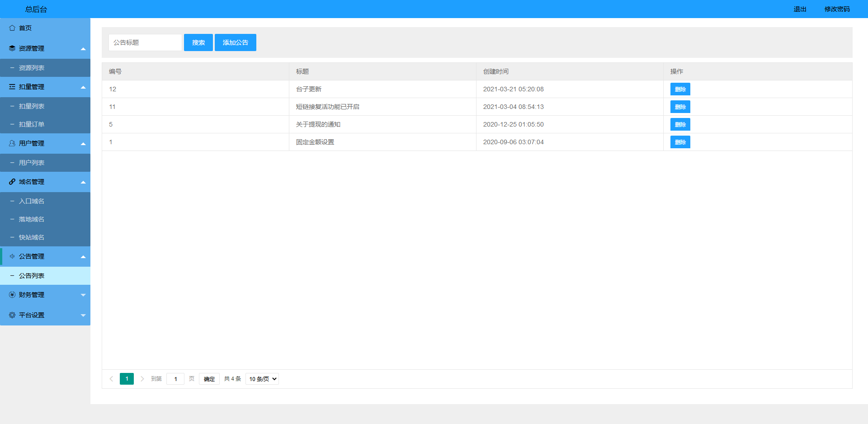The width and height of the screenshot is (868, 424).
Task: Collapse the 资源管理 section arrow
Action: (83, 49)
